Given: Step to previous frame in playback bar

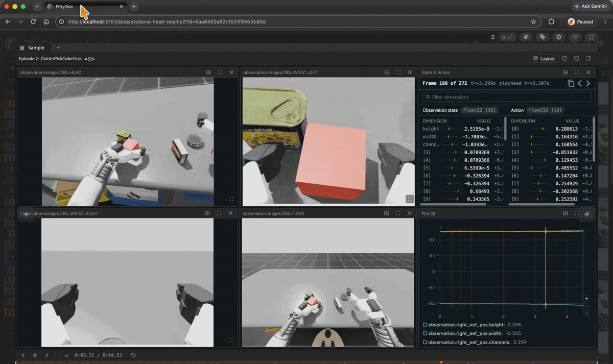Looking at the screenshot, I should tap(23, 355).
